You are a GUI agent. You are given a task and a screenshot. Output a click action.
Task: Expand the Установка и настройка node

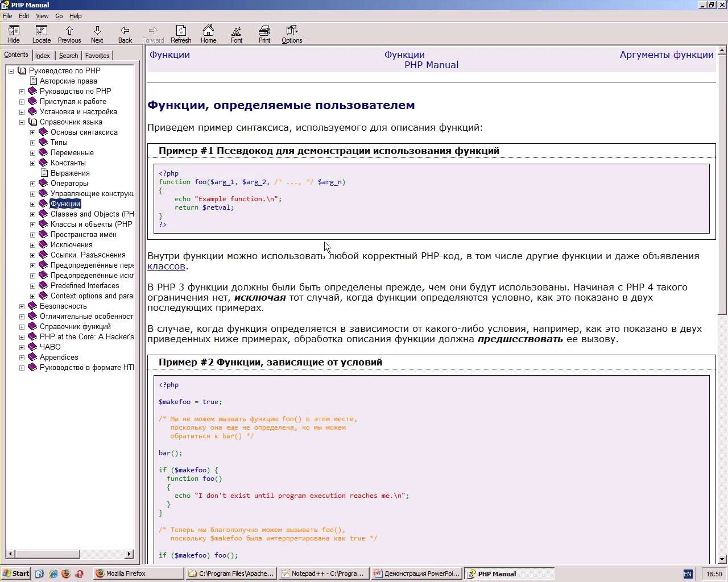(22, 112)
